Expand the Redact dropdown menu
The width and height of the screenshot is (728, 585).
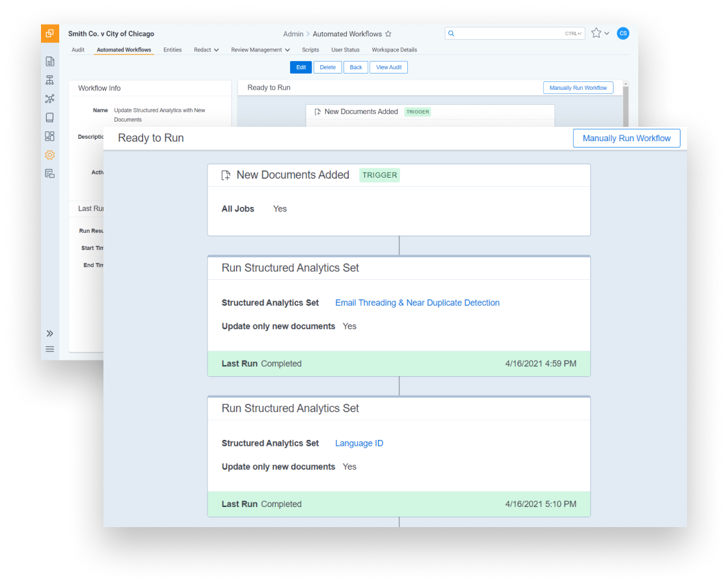[x=206, y=49]
